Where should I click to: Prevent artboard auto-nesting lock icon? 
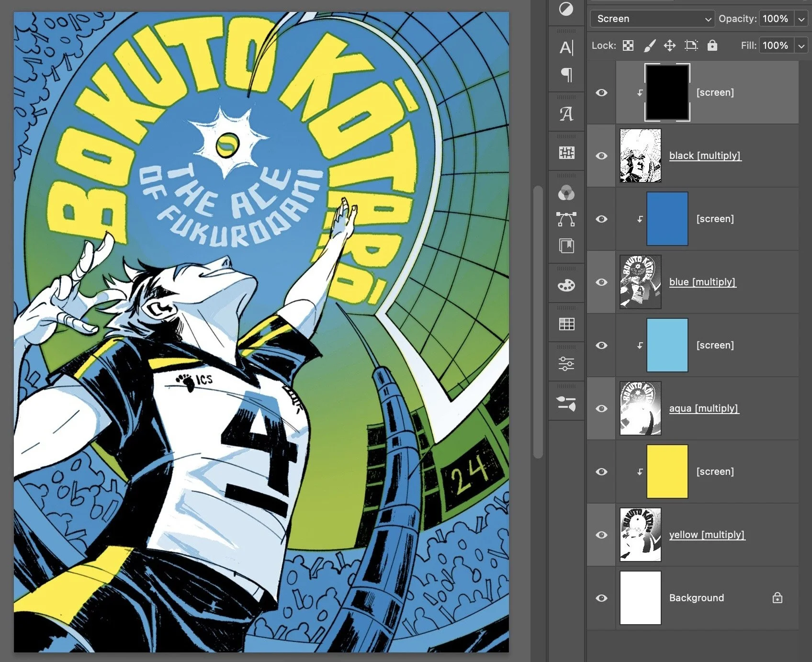click(x=691, y=45)
